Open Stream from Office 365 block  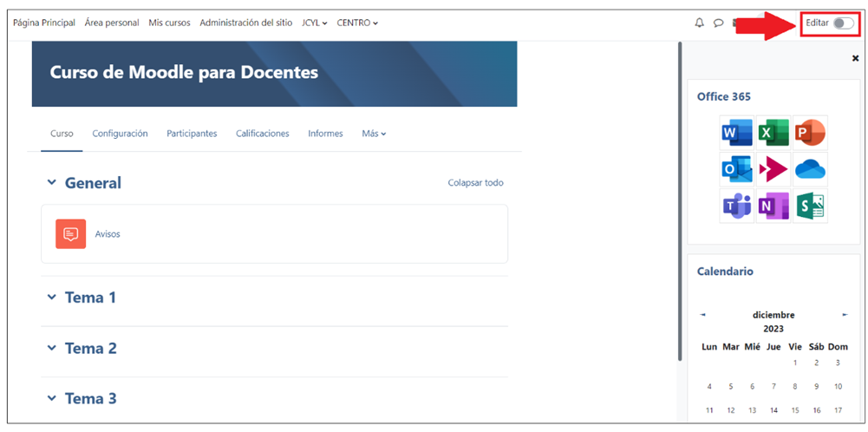[773, 169]
